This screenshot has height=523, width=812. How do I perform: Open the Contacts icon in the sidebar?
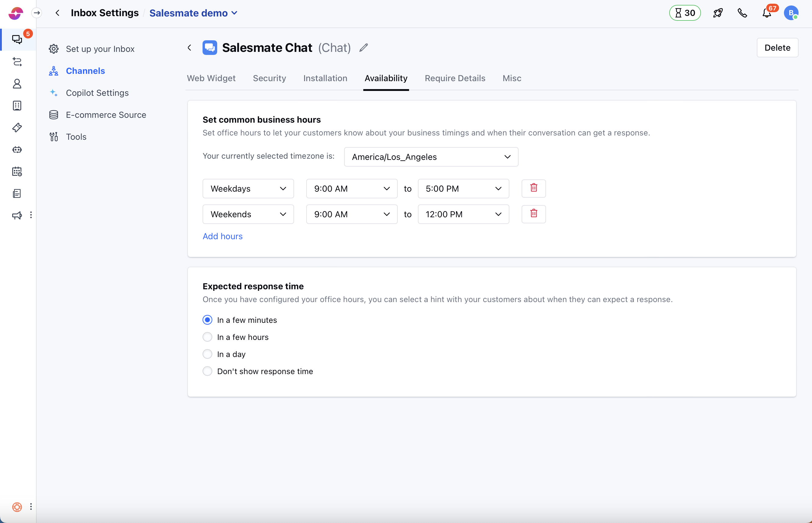point(17,84)
